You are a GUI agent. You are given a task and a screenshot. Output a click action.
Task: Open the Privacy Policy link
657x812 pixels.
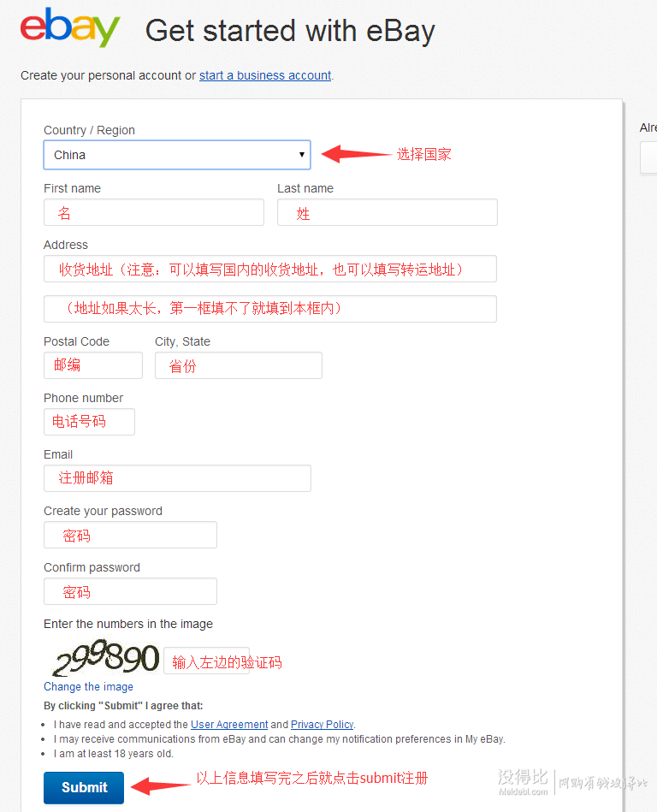click(322, 725)
